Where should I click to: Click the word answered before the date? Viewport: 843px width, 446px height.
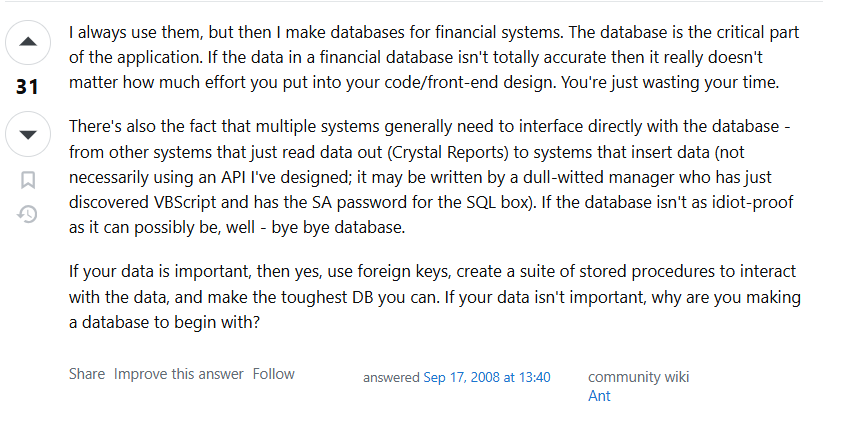coord(391,377)
